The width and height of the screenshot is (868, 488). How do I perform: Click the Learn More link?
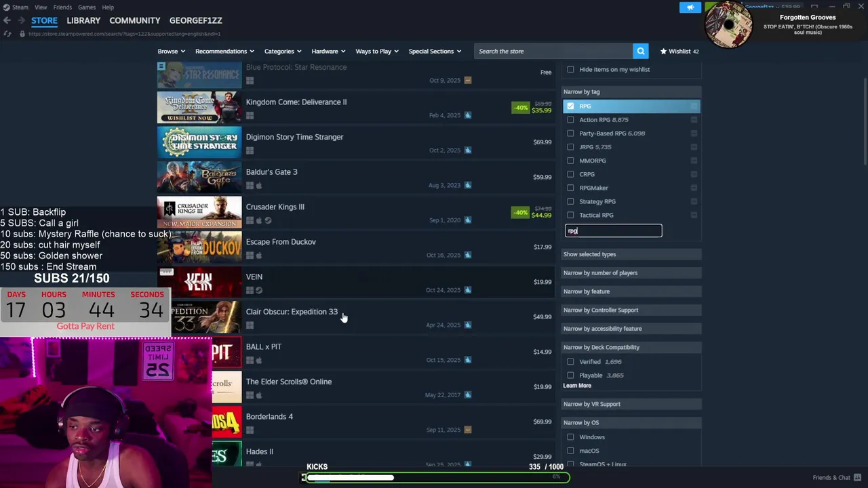577,386
